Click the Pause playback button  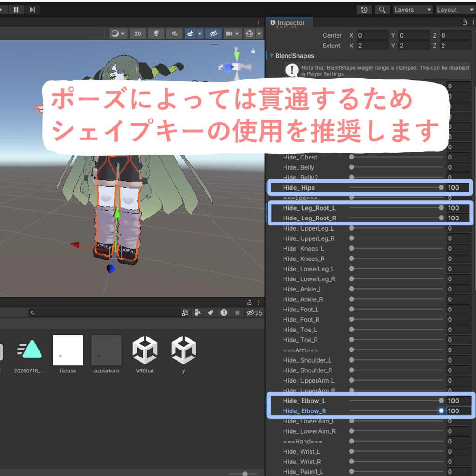(x=16, y=10)
